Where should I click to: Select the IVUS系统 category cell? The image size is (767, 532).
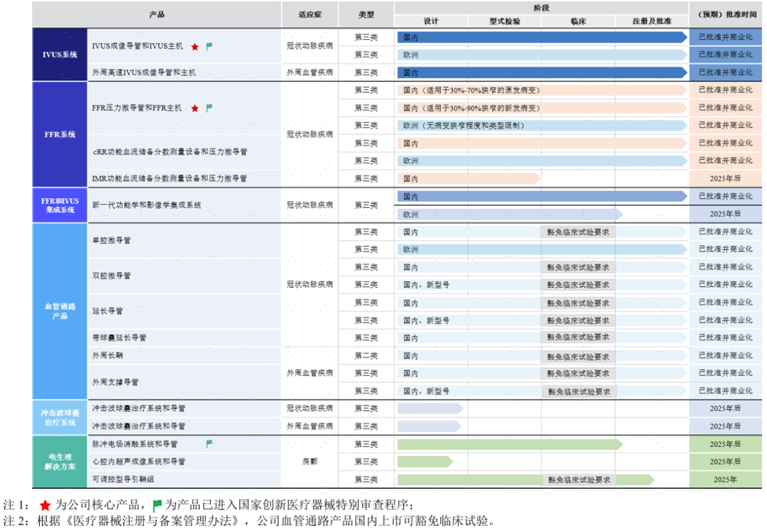60,55
